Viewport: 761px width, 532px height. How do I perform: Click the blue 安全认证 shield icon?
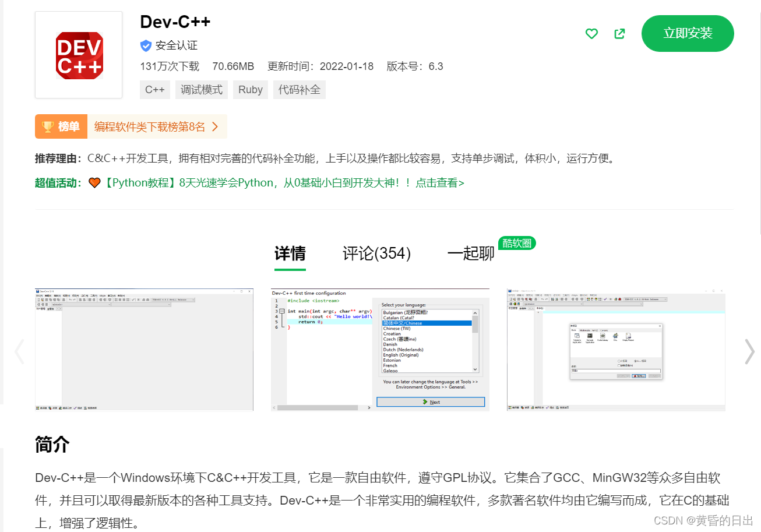pyautogui.click(x=146, y=45)
